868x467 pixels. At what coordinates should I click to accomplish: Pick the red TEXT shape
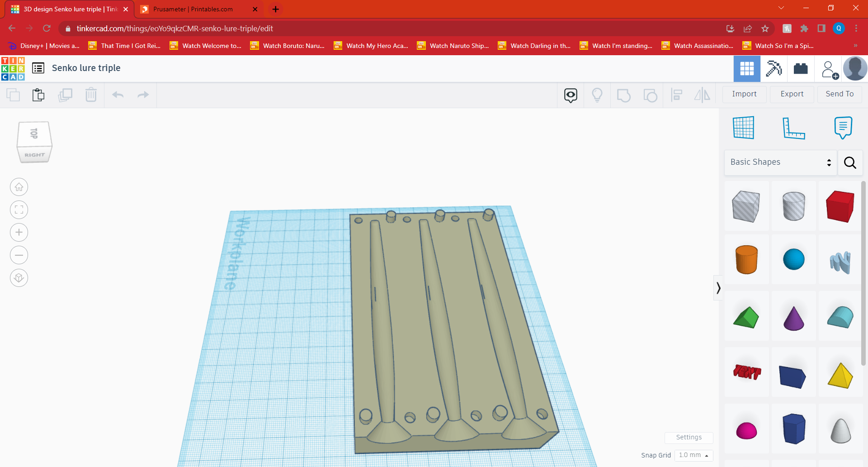747,372
